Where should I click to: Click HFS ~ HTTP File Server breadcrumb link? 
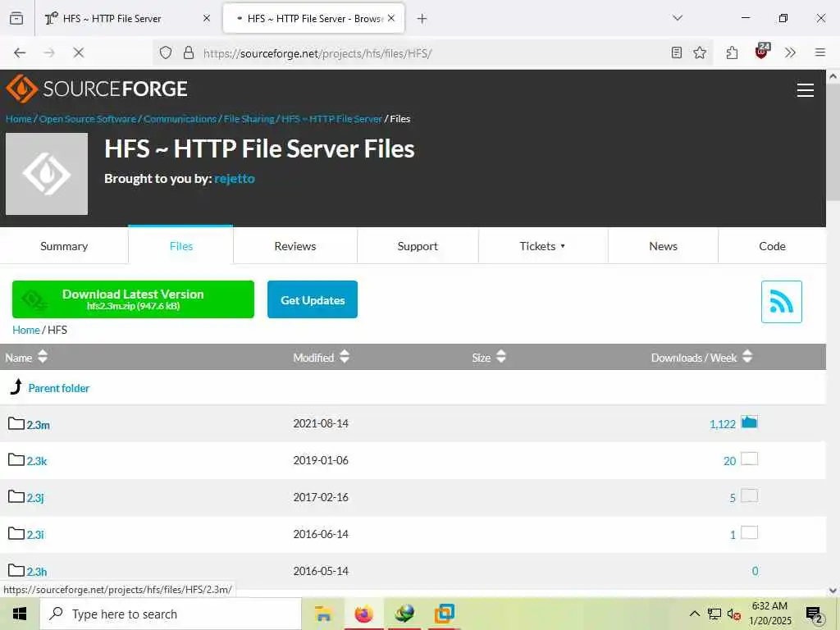332,119
